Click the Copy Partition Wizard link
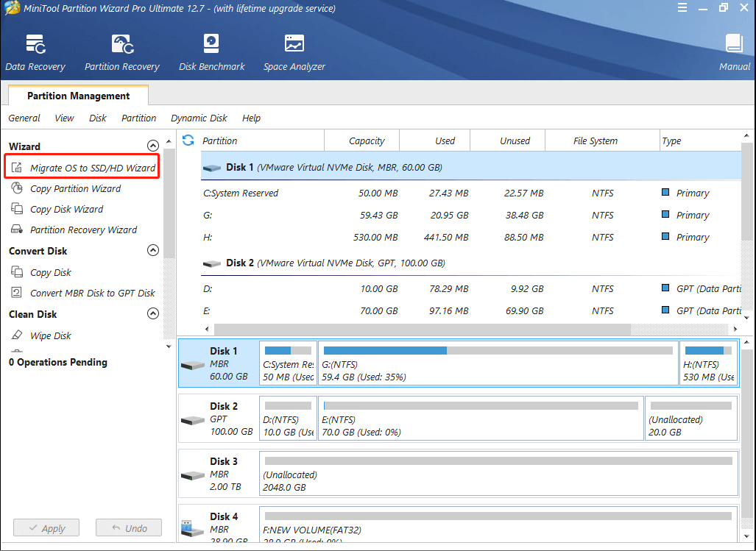The width and height of the screenshot is (756, 551). 75,188
